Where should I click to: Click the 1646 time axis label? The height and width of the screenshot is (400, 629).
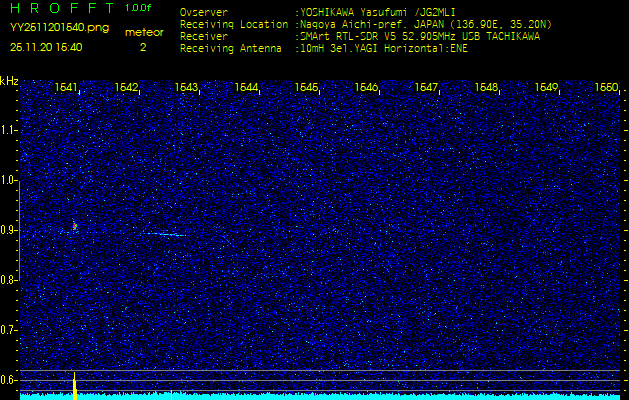pyautogui.click(x=366, y=87)
